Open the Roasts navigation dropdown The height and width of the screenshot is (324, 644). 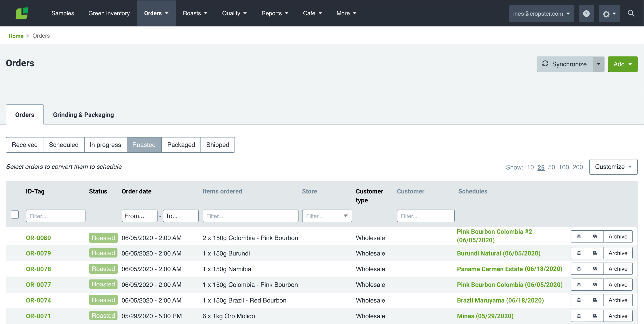195,13
